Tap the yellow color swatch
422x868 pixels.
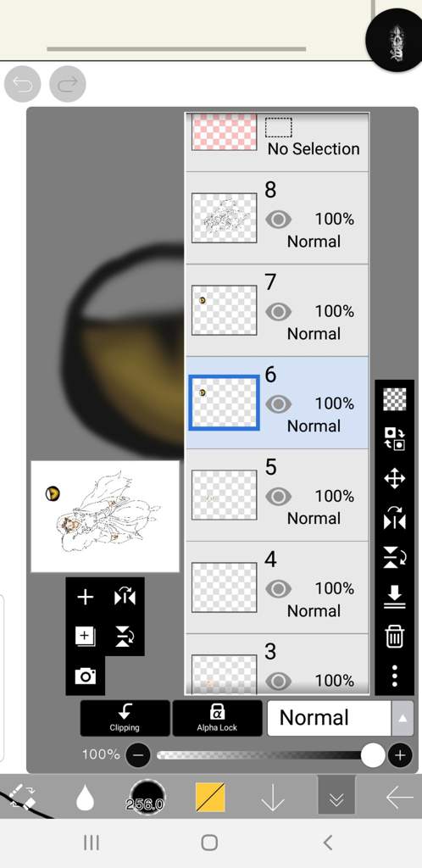coord(210,798)
